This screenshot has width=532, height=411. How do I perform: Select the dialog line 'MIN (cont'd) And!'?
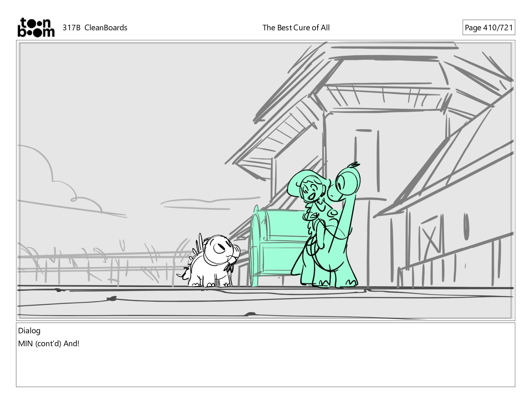pyautogui.click(x=49, y=344)
